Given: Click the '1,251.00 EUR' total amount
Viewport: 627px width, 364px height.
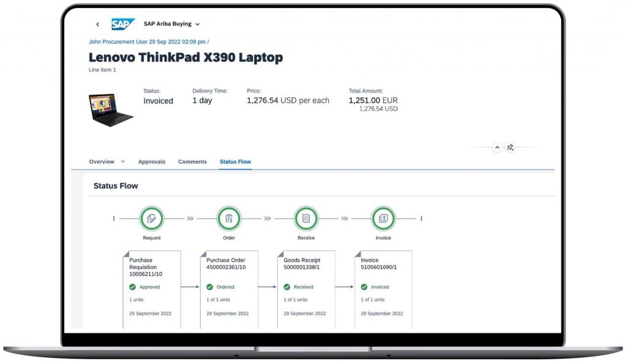Looking at the screenshot, I should click(x=373, y=100).
